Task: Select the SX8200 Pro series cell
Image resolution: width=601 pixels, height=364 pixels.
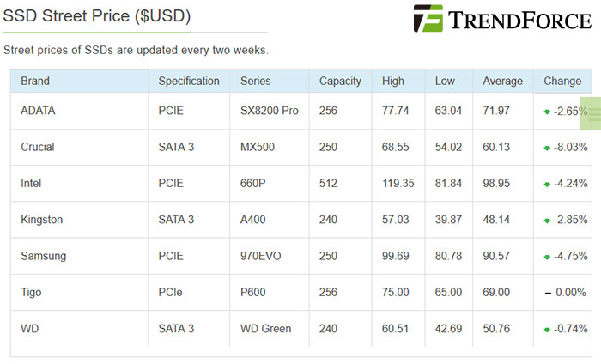Action: tap(270, 111)
